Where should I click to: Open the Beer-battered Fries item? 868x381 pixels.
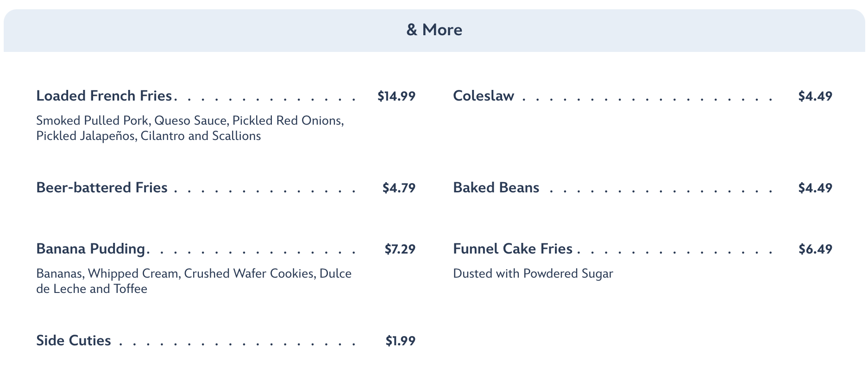102,188
